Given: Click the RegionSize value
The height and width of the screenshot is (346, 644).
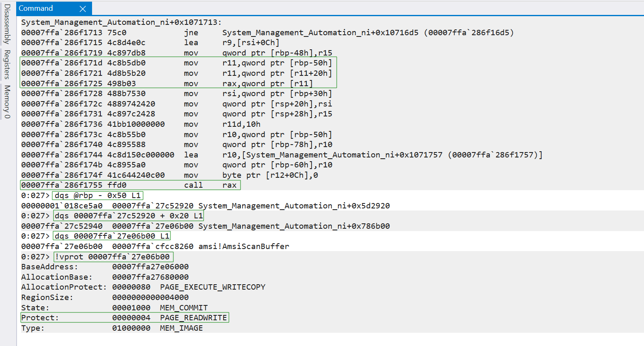Looking at the screenshot, I should pos(150,298).
